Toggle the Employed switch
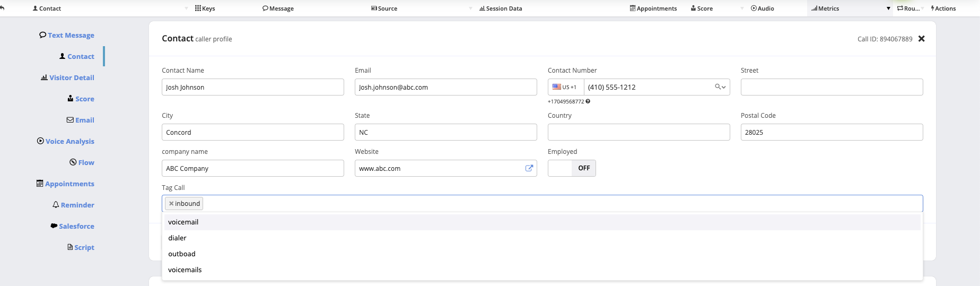Screen dimensions: 980x286 pos(572,168)
